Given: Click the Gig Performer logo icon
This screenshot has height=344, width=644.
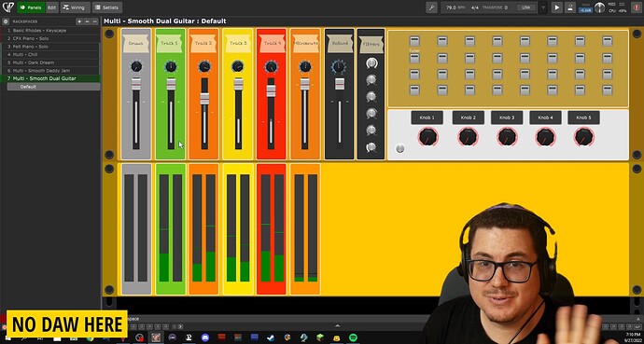Looking at the screenshot, I should tap(7, 7).
